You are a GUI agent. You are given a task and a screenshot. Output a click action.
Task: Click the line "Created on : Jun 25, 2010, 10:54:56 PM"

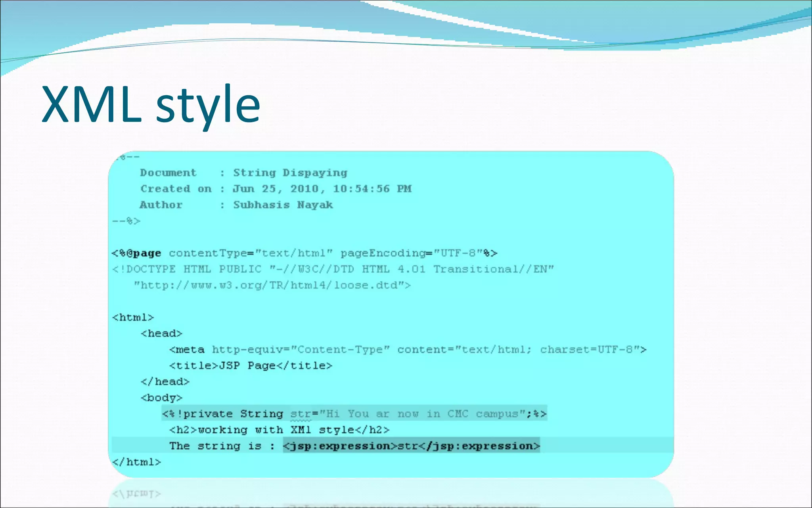276,189
